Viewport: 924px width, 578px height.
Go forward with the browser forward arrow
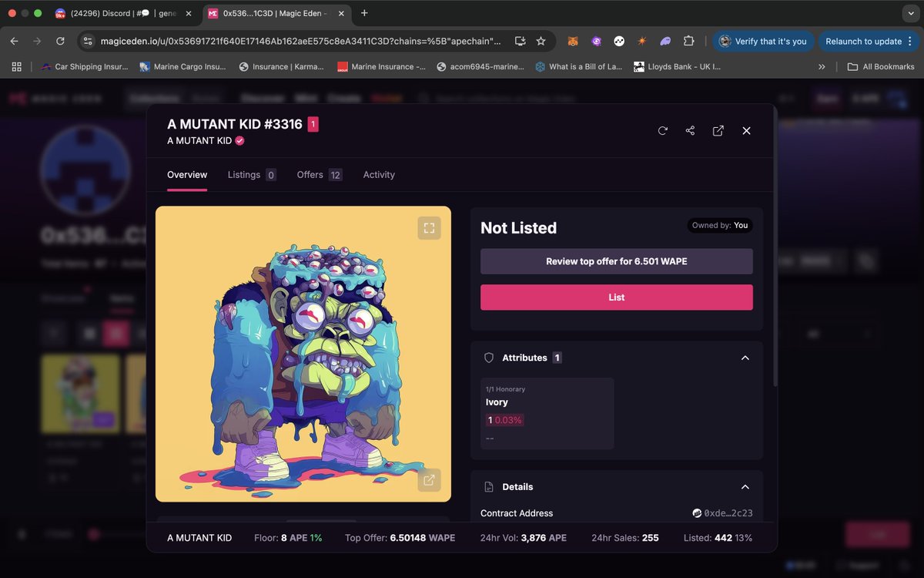[x=37, y=41]
